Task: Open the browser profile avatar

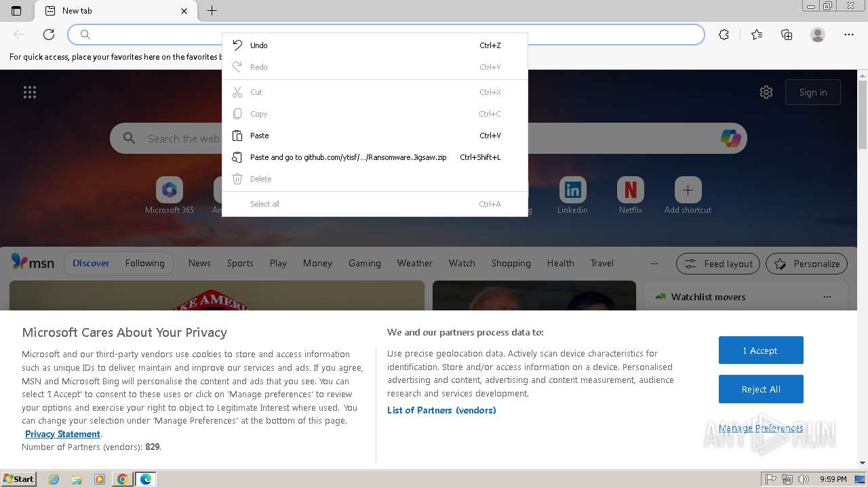Action: (818, 35)
